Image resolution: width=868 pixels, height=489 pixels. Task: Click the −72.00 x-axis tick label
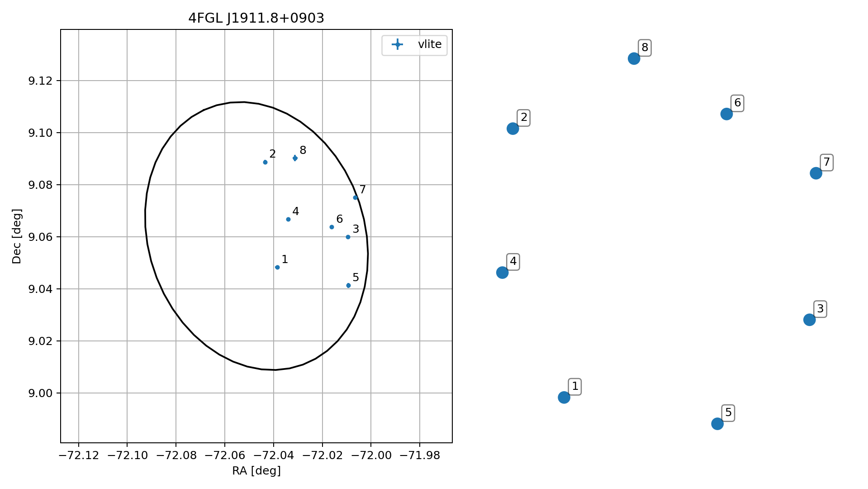pos(371,455)
